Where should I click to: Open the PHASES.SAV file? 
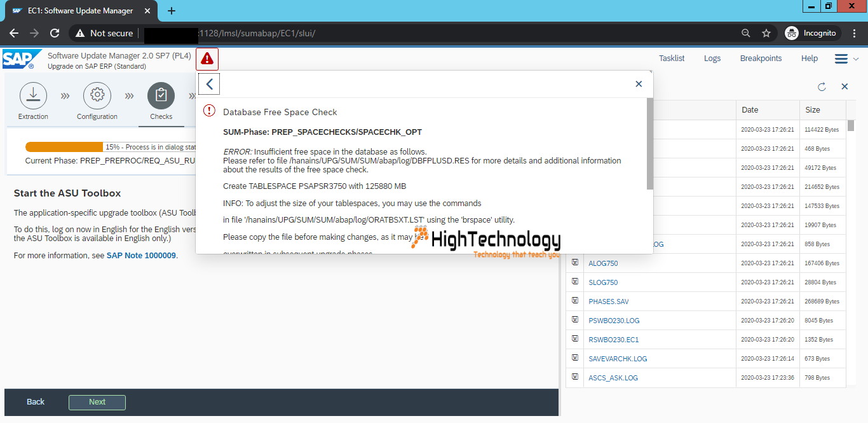coord(609,302)
